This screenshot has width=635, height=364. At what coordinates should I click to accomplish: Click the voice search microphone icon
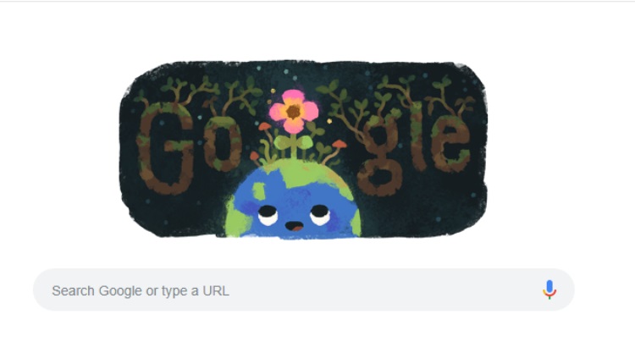(549, 290)
